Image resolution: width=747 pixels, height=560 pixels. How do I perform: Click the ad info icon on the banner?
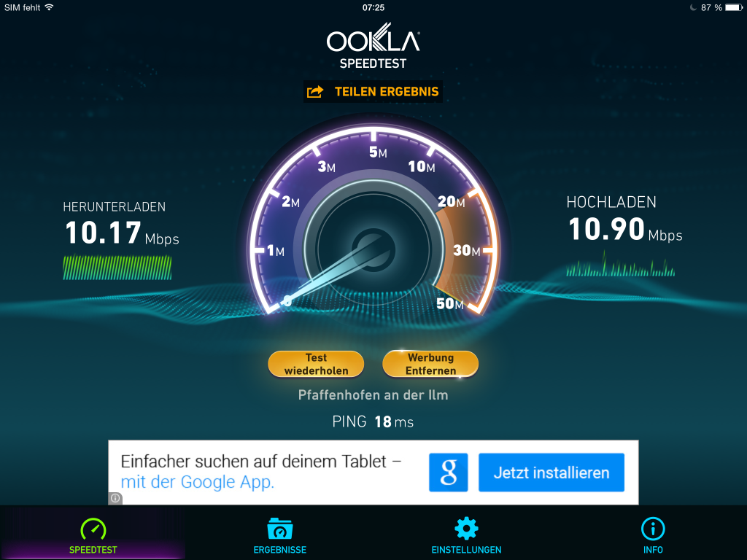point(115,498)
